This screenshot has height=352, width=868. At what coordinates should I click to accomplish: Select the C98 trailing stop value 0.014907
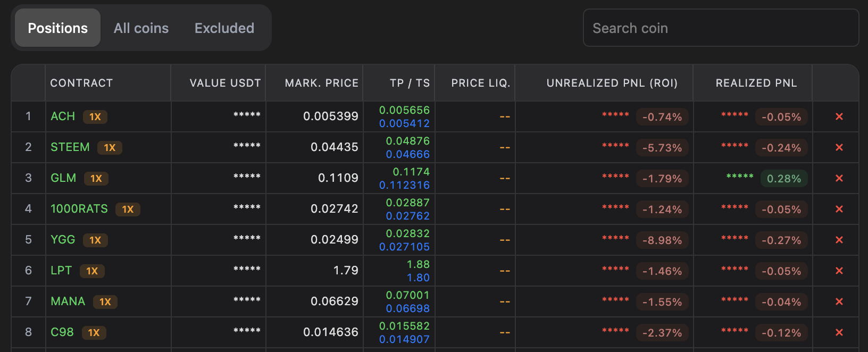[x=404, y=339]
